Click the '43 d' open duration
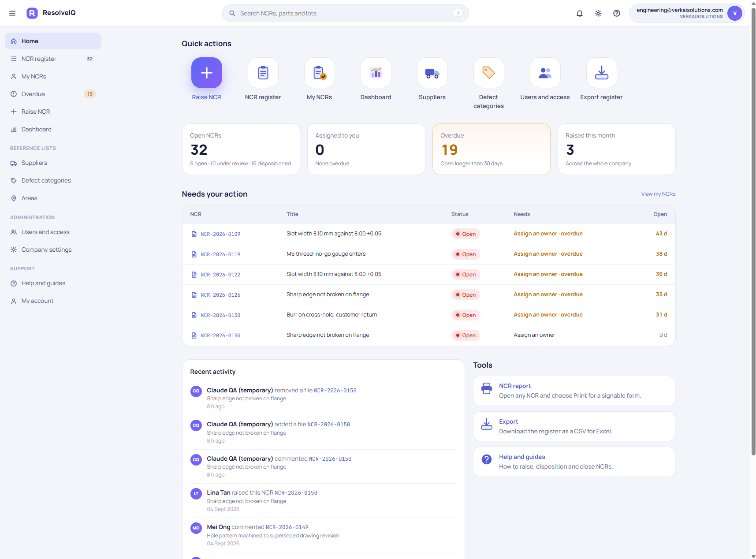Viewport: 756px width, 559px height. [661, 234]
